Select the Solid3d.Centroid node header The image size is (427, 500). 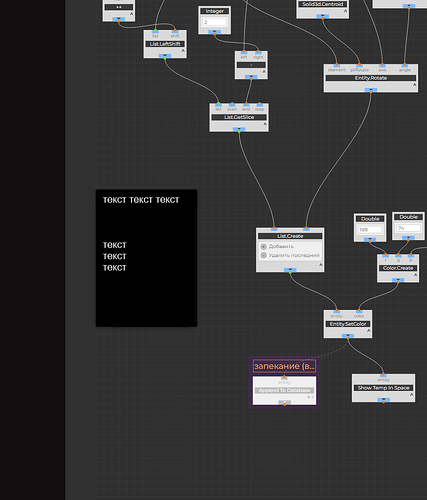[x=323, y=4]
